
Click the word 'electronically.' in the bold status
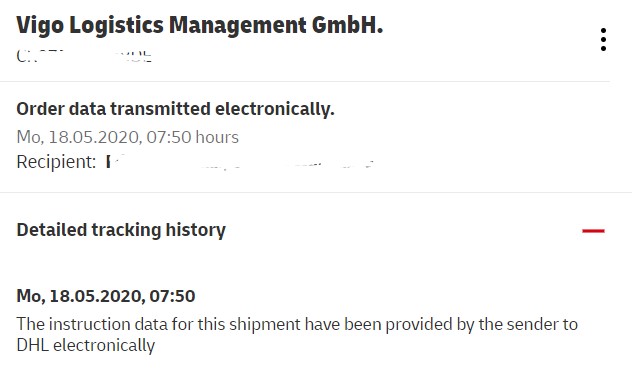click(x=274, y=109)
